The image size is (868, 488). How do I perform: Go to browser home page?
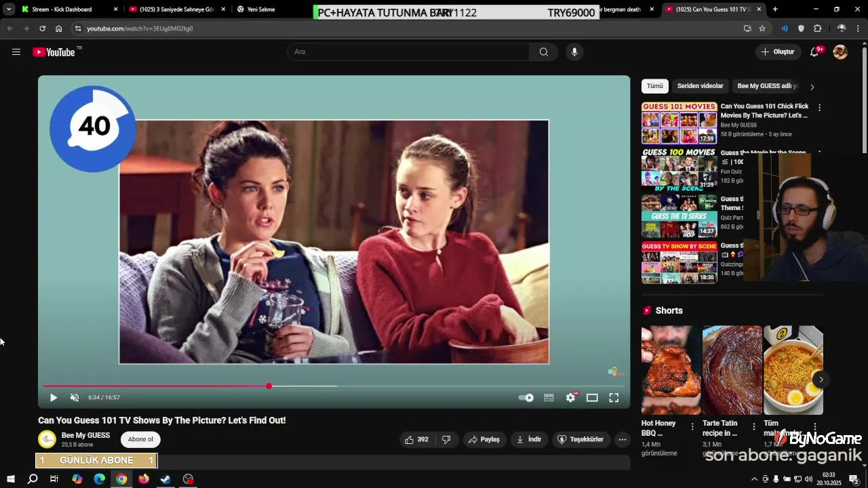[58, 28]
